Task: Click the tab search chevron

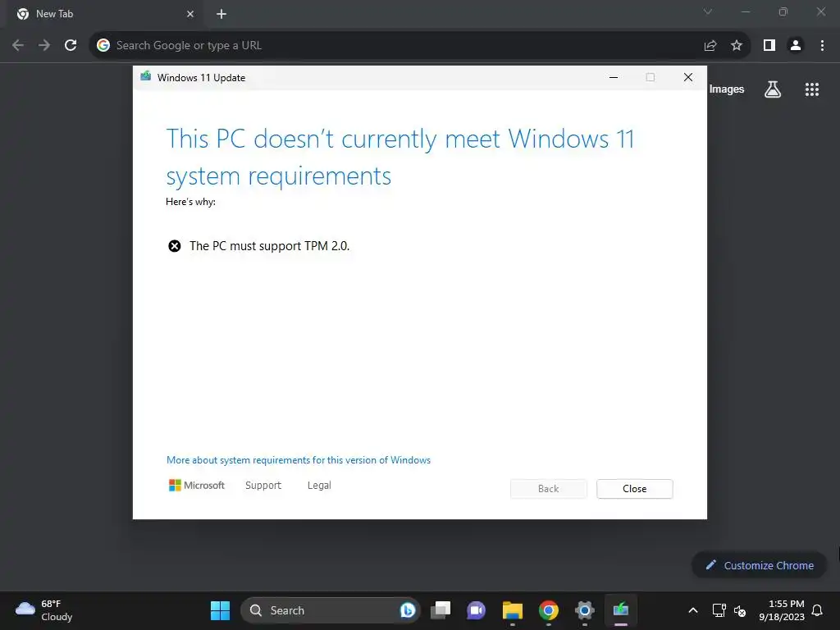Action: (708, 11)
